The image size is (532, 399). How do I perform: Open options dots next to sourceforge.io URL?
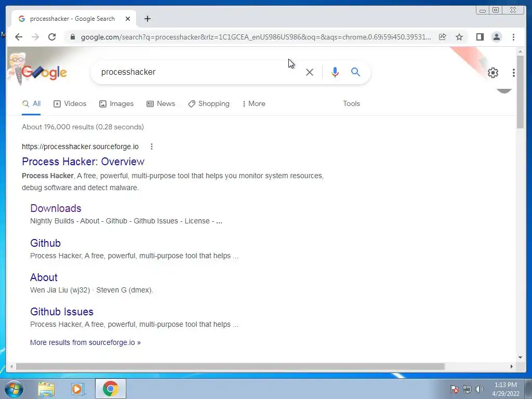pyautogui.click(x=151, y=147)
